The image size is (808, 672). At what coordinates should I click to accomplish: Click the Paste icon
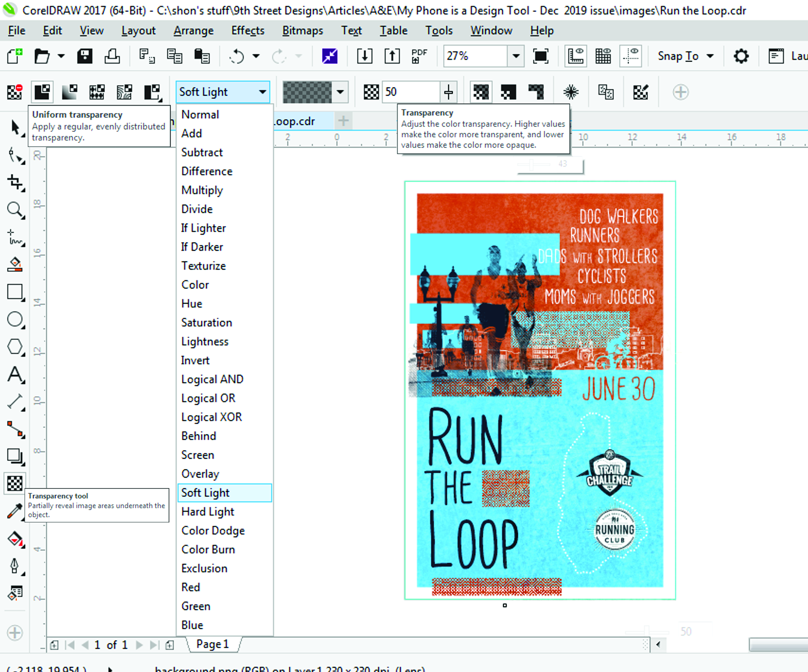pos(202,56)
